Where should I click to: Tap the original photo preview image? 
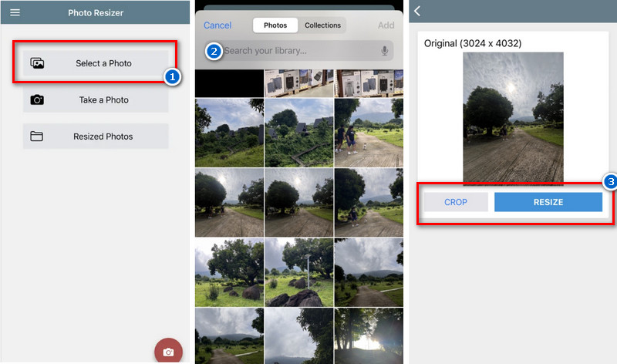tap(513, 118)
